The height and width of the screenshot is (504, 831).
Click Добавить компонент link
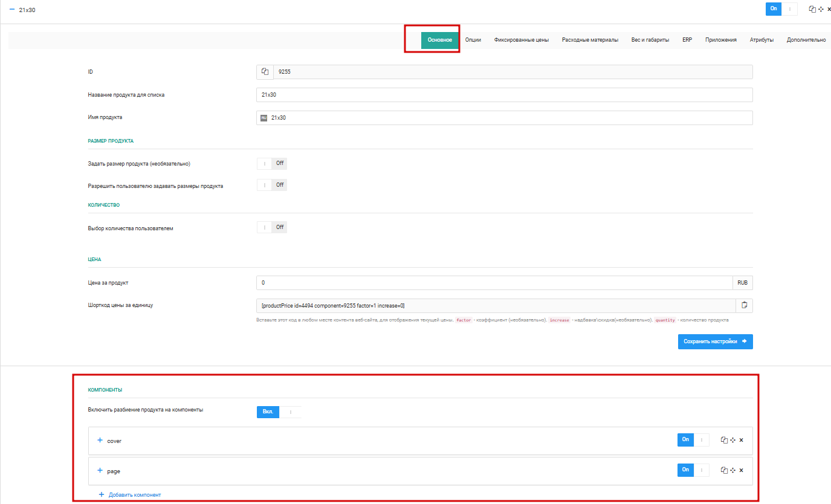[135, 495]
